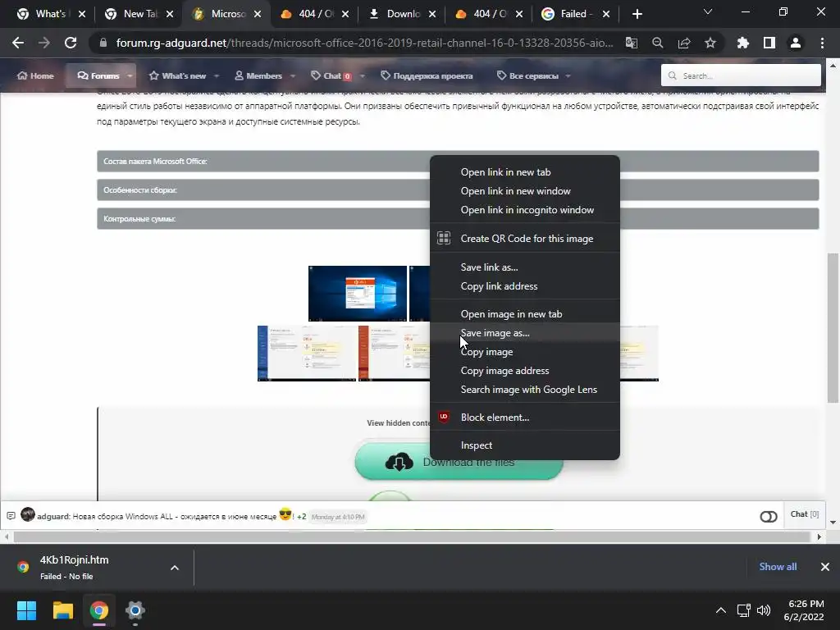
Task: Open a new browser tab with plus button
Action: tap(637, 14)
